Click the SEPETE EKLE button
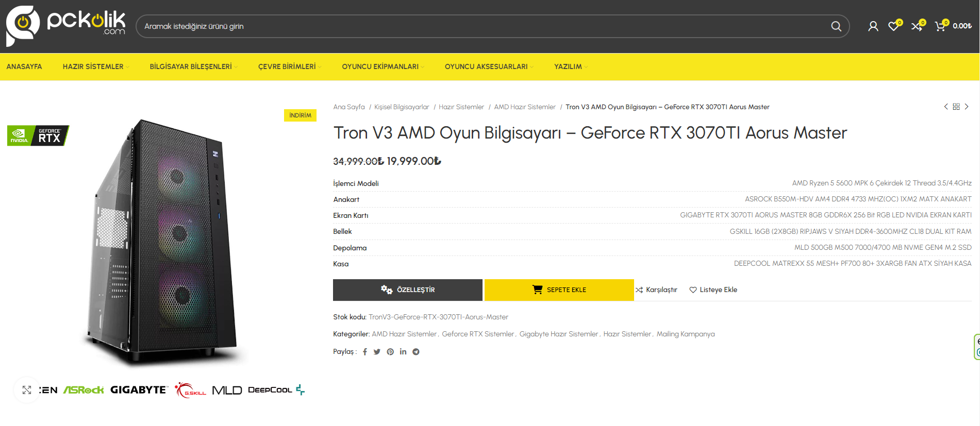The image size is (980, 426). [x=559, y=290]
